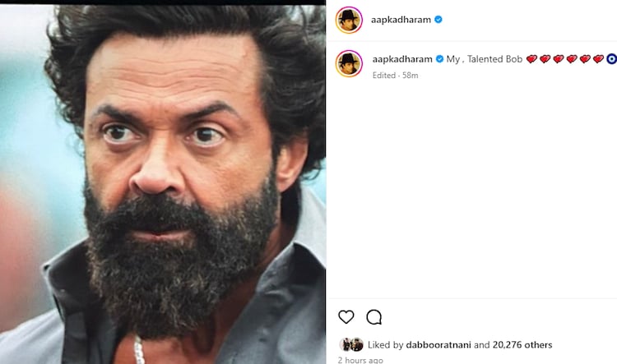
Task: Click the verified badge in the caption
Action: [x=439, y=59]
